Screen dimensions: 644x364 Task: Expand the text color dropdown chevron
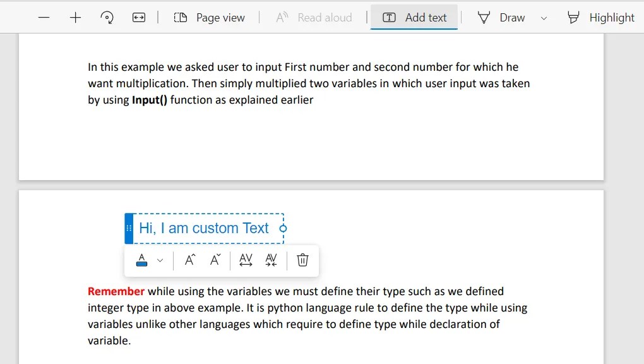159,260
